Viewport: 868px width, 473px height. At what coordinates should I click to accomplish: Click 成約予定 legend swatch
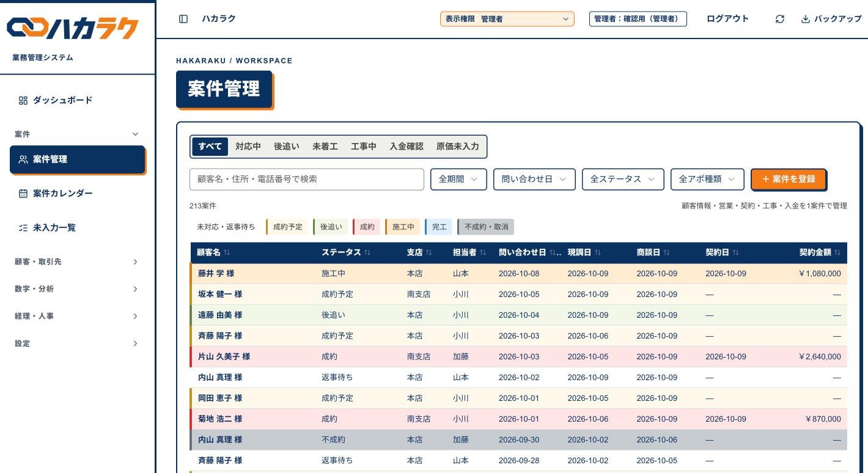[x=287, y=227]
